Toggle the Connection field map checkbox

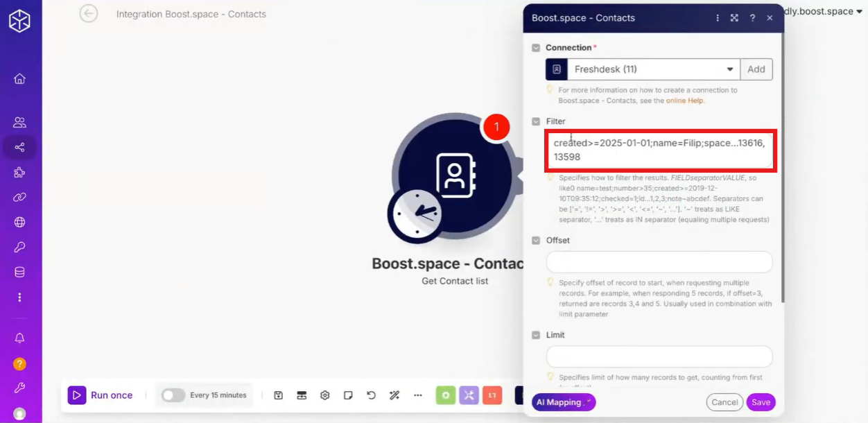[536, 48]
